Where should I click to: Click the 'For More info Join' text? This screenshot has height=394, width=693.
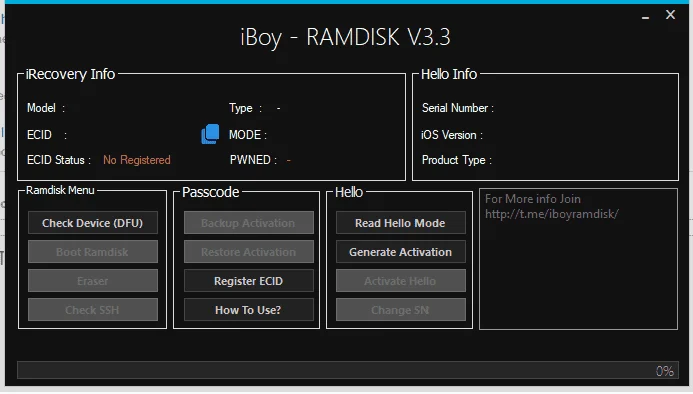click(533, 199)
